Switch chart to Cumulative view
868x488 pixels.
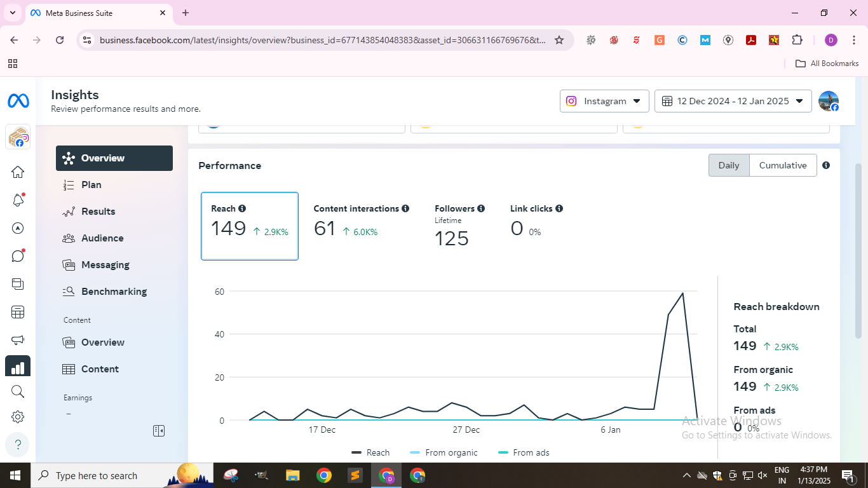point(782,165)
